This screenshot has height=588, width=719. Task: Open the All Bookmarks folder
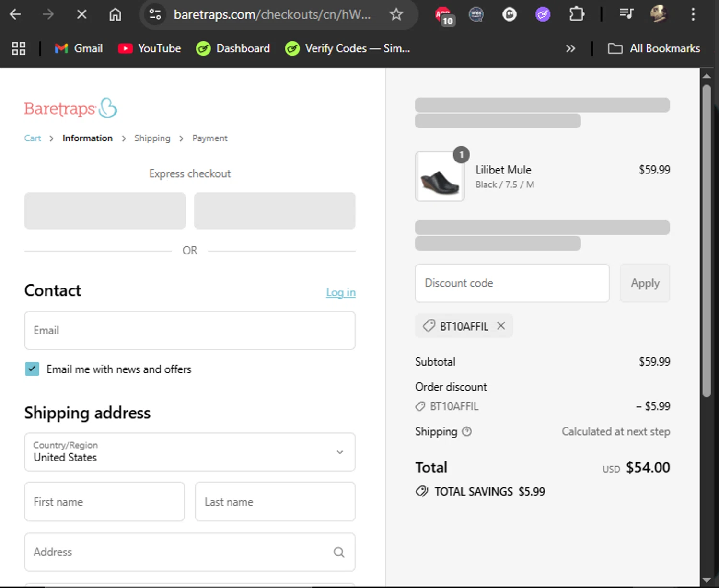pos(654,48)
